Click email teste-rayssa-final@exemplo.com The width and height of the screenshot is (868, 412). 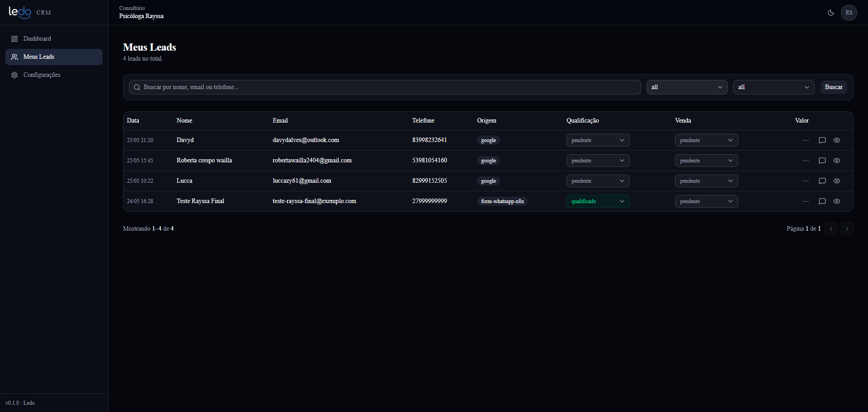(314, 201)
